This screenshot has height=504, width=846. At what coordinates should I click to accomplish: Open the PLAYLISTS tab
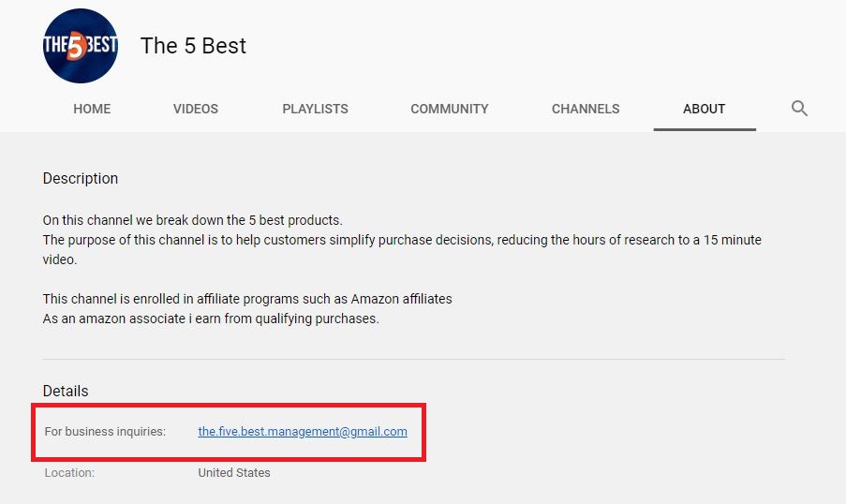point(315,109)
